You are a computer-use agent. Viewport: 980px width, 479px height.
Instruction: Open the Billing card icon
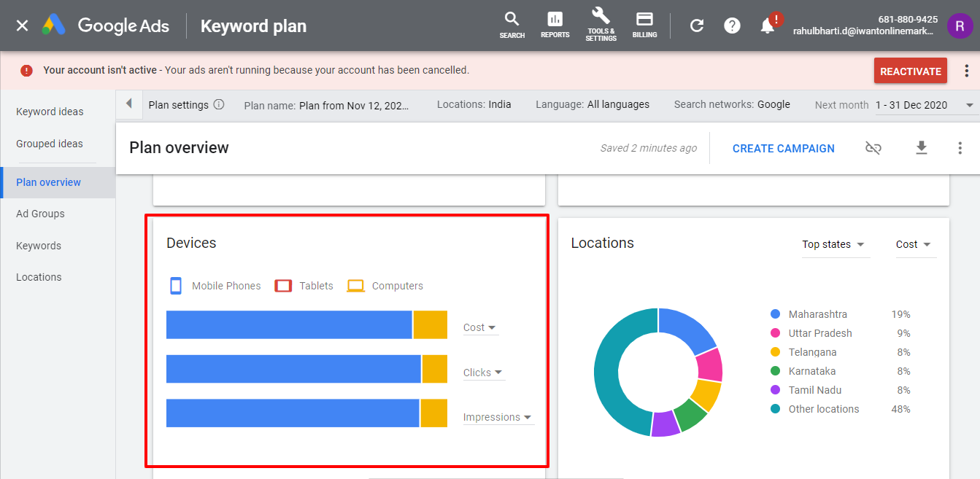point(644,25)
